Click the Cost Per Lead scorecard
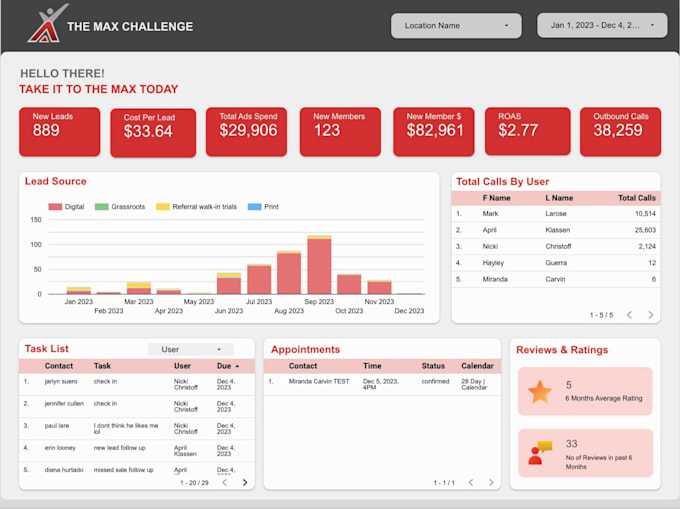 [x=153, y=133]
